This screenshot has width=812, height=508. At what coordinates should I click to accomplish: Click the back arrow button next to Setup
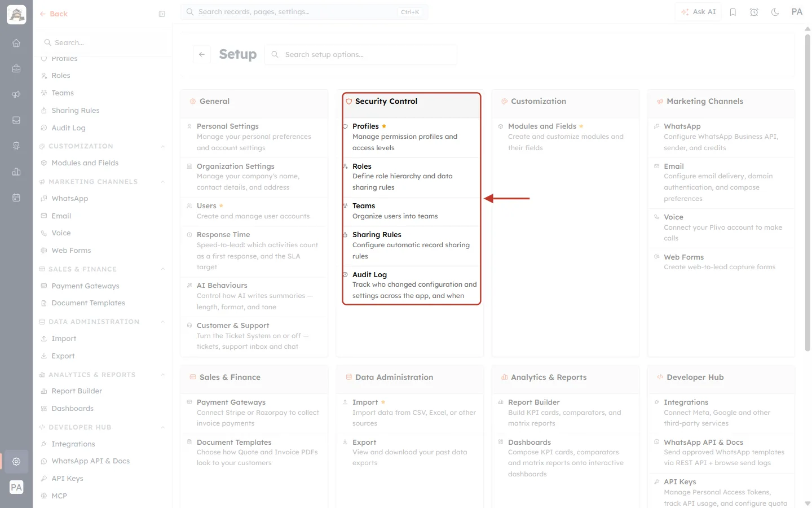202,54
